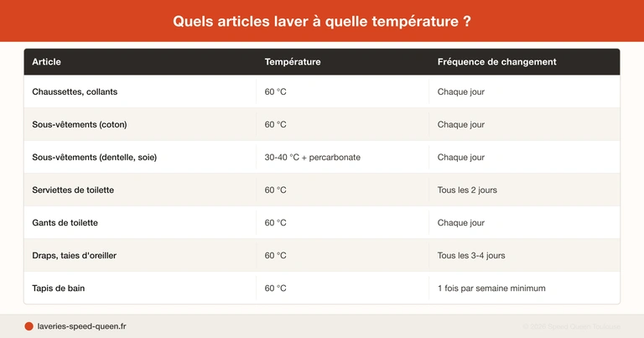Select the Température column header
Screen dimensions: 644x338
293,62
